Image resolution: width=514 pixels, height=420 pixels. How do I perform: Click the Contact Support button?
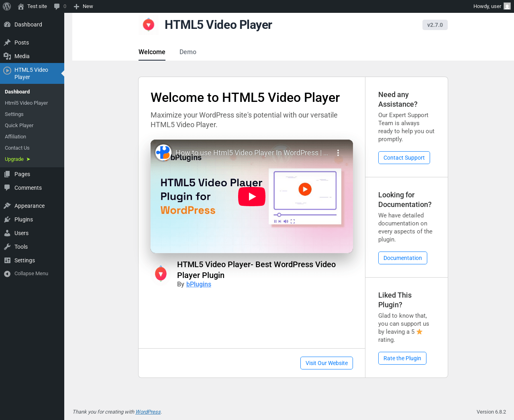pyautogui.click(x=404, y=158)
